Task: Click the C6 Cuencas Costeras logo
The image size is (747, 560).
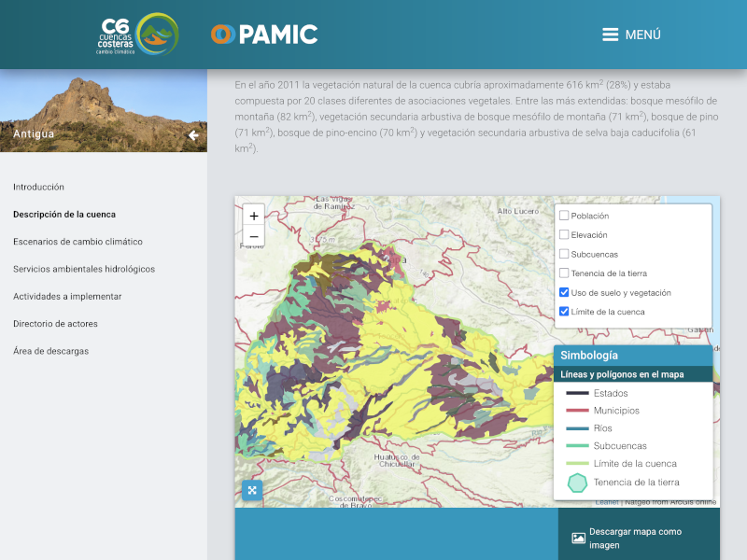Action: [138, 35]
